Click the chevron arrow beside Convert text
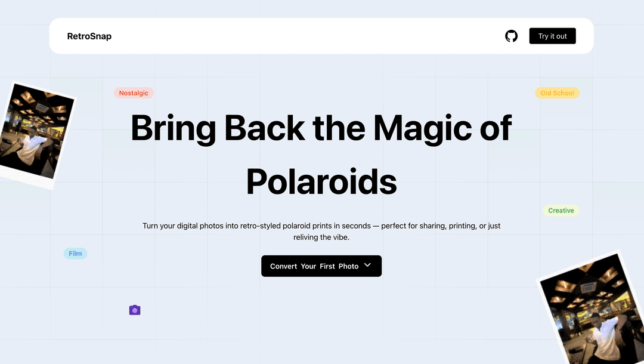The height and width of the screenshot is (364, 644). tap(367, 266)
